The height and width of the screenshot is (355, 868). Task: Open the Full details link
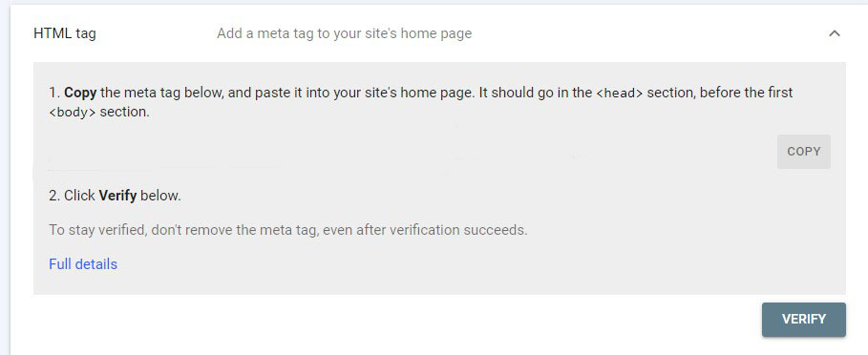point(83,264)
